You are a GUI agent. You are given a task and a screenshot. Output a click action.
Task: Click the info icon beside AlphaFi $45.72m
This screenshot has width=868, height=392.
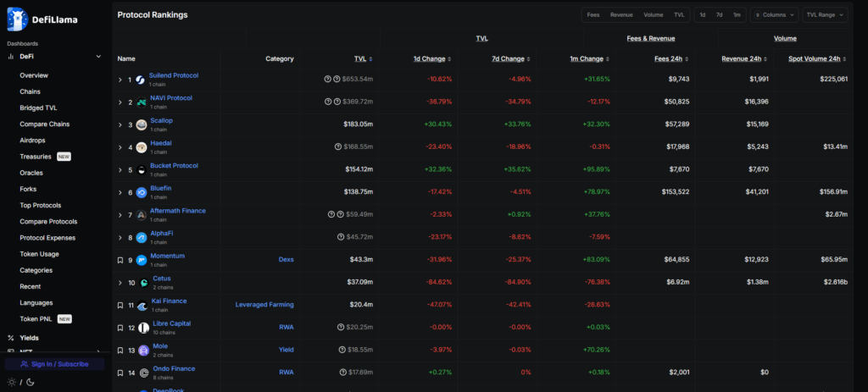[x=341, y=237]
